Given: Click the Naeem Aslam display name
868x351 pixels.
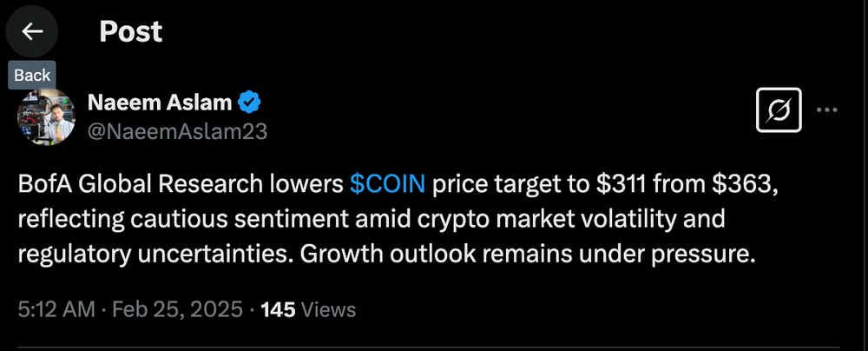Looking at the screenshot, I should (x=159, y=103).
